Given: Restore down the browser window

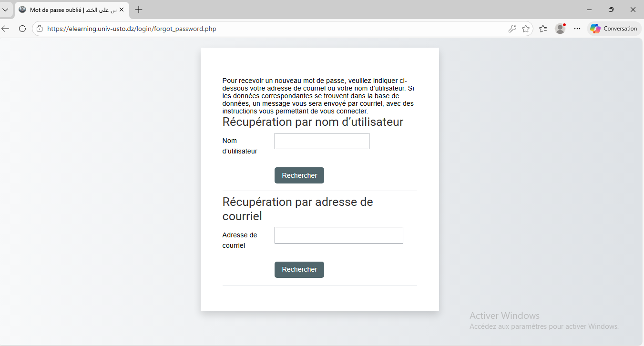Looking at the screenshot, I should point(611,10).
